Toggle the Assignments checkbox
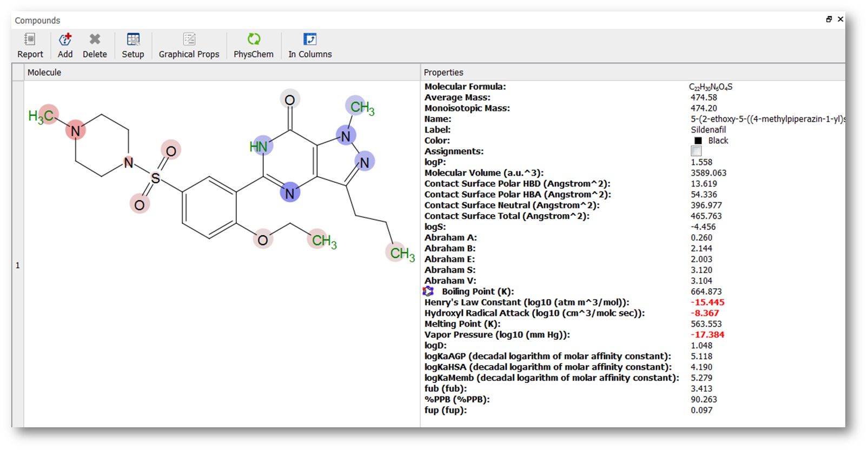The height and width of the screenshot is (450, 868). tap(696, 151)
